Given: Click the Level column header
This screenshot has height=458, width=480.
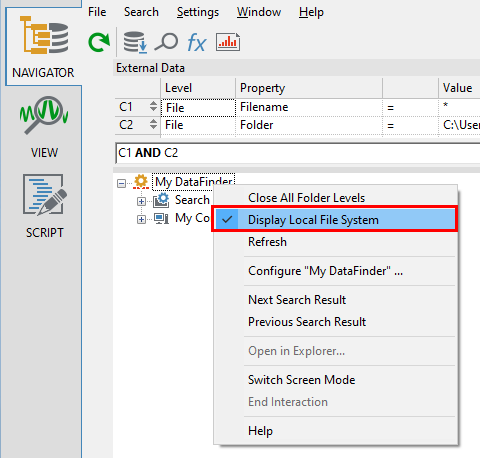Looking at the screenshot, I should [x=198, y=88].
